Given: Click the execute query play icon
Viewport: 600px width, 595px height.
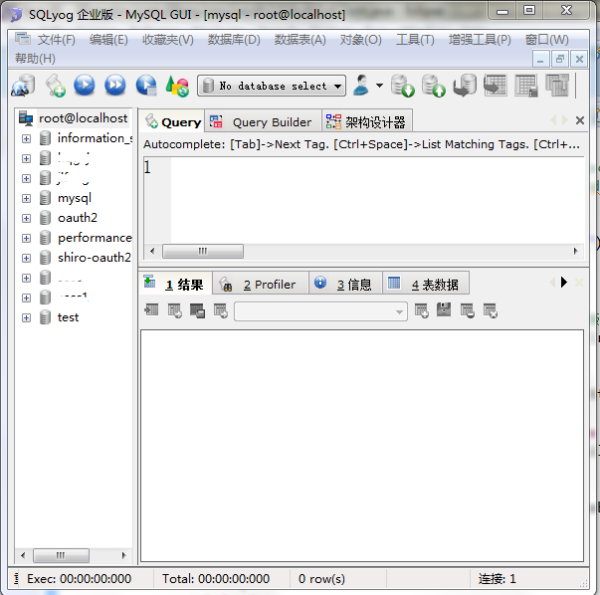Looking at the screenshot, I should tap(84, 85).
